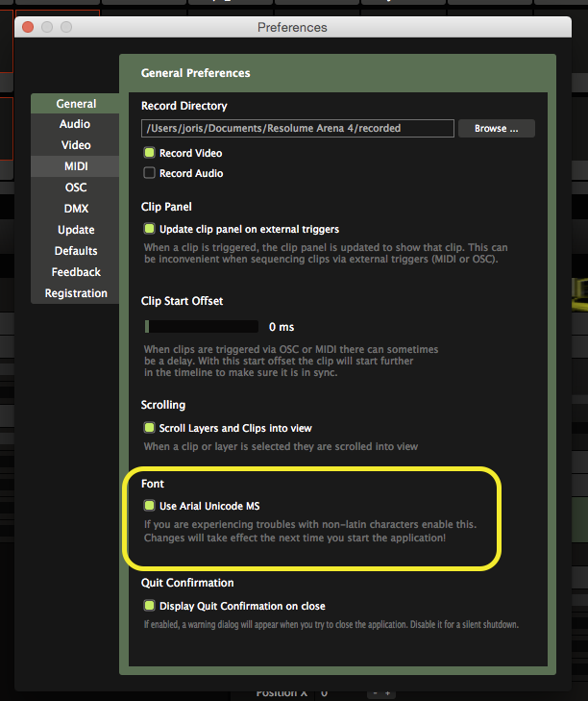The image size is (588, 701).
Task: Open the Feedback tab
Action: [76, 272]
